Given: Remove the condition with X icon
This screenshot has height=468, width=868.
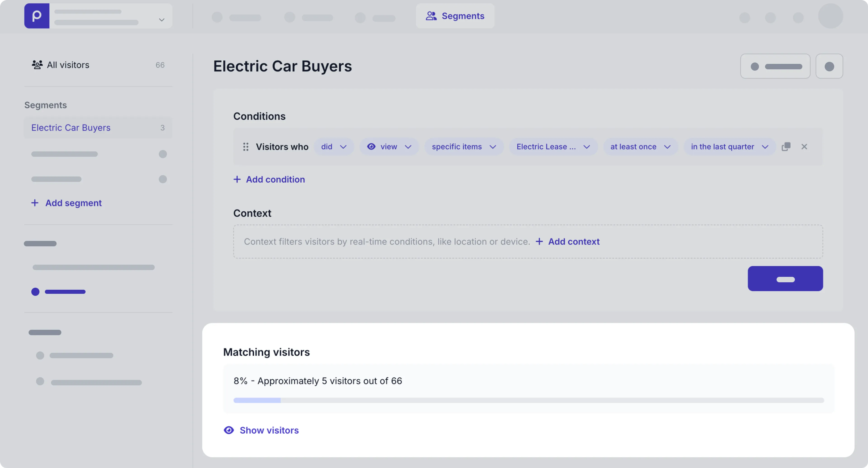Looking at the screenshot, I should (804, 147).
